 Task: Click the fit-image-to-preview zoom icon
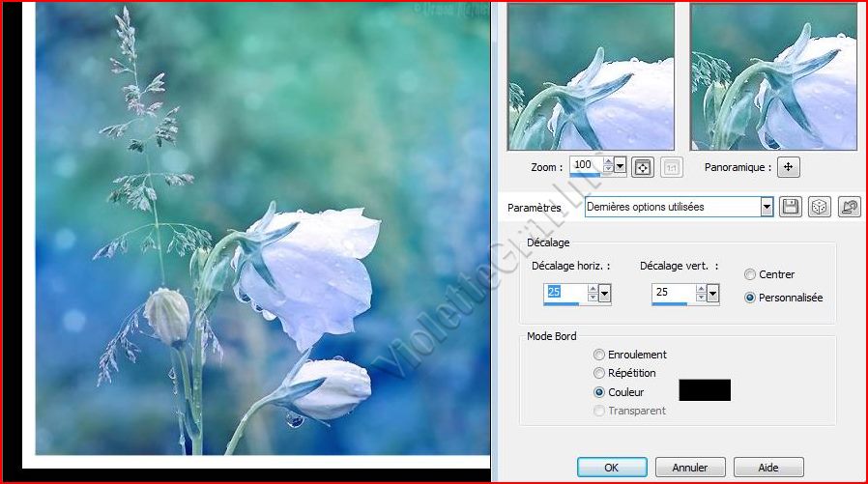[x=642, y=167]
